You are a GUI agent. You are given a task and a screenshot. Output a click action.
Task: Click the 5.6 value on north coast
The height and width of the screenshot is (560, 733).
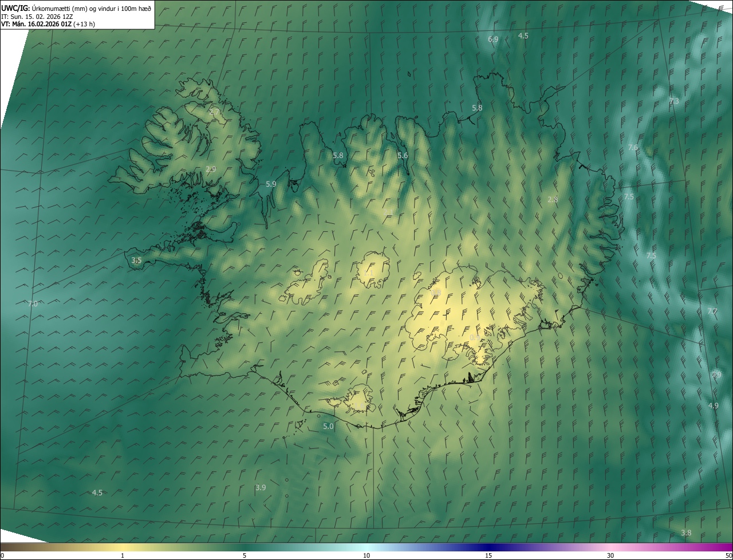coord(403,156)
